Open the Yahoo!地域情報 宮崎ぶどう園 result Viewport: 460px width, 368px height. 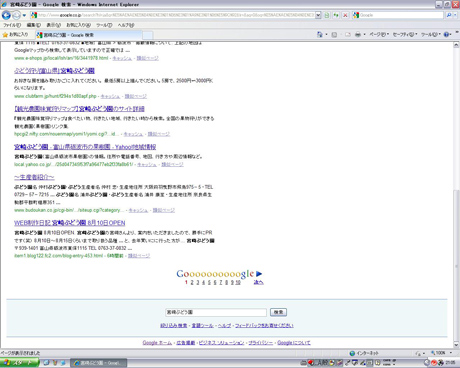click(85, 147)
